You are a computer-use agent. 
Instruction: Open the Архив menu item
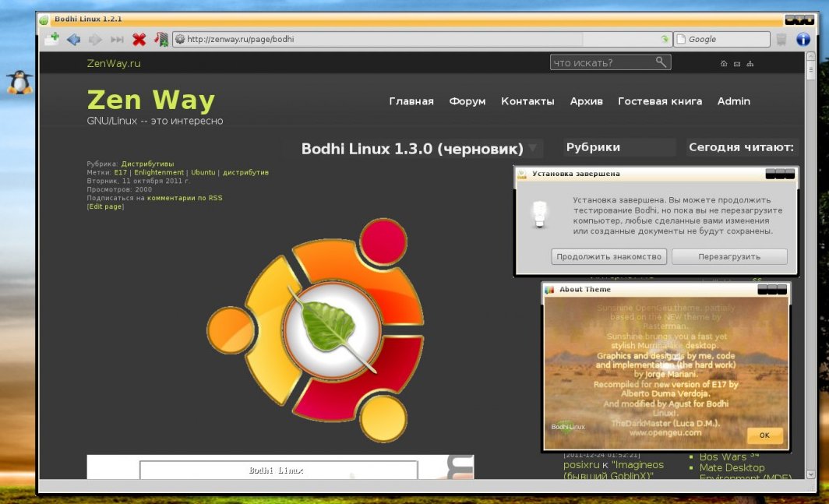click(x=587, y=101)
